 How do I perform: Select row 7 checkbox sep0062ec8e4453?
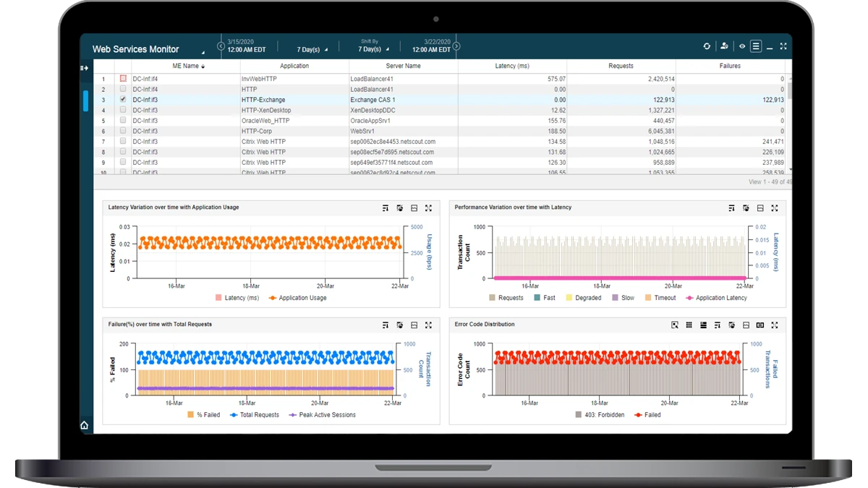point(123,141)
